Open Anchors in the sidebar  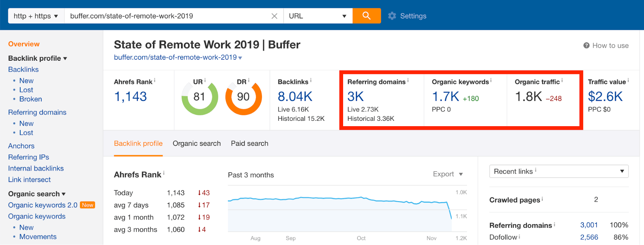(21, 146)
